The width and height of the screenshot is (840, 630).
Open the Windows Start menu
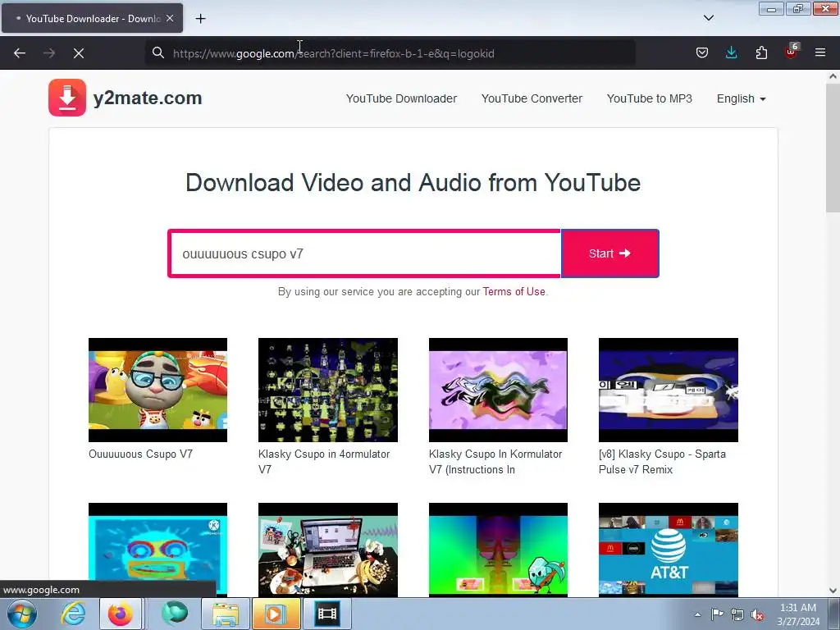coord(22,614)
